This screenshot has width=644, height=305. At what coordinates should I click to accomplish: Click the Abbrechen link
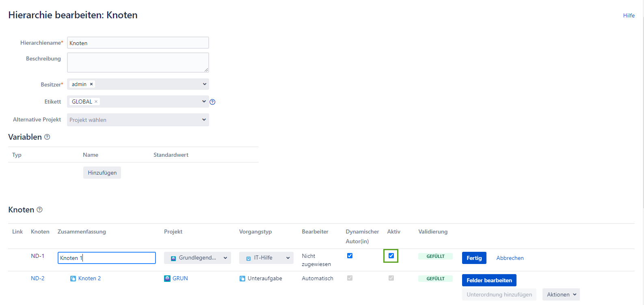510,258
